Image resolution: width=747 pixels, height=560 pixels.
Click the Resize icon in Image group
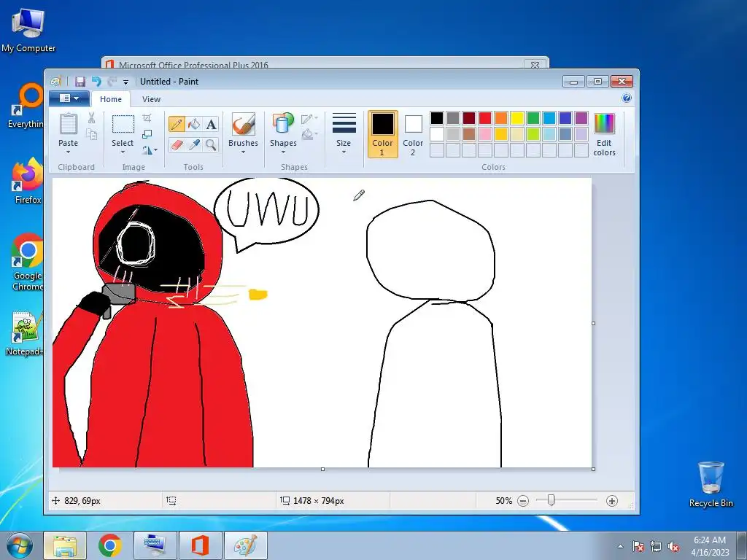tap(147, 134)
